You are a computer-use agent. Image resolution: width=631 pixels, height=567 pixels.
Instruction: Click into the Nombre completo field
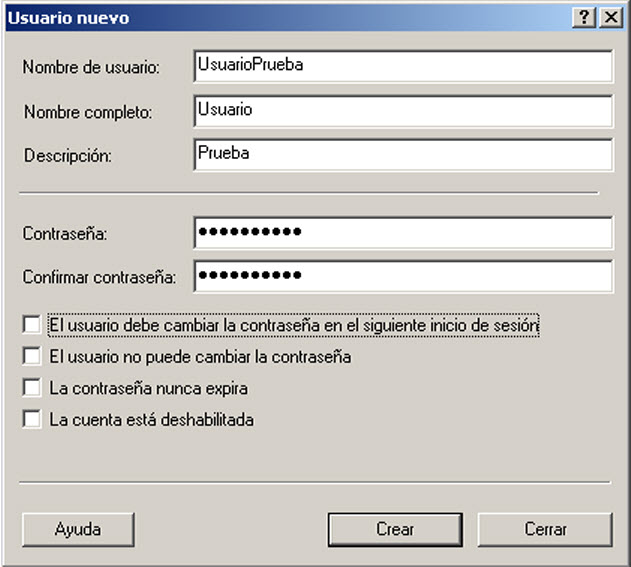(402, 110)
